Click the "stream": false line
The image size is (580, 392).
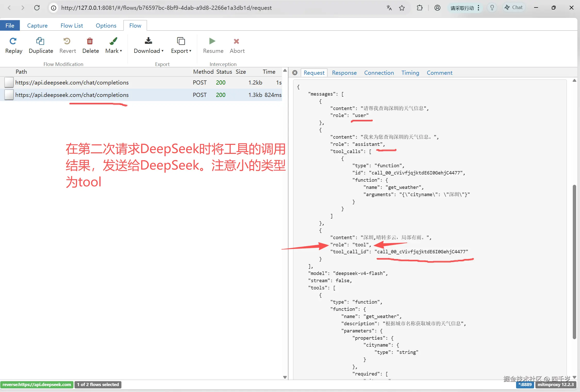point(330,280)
